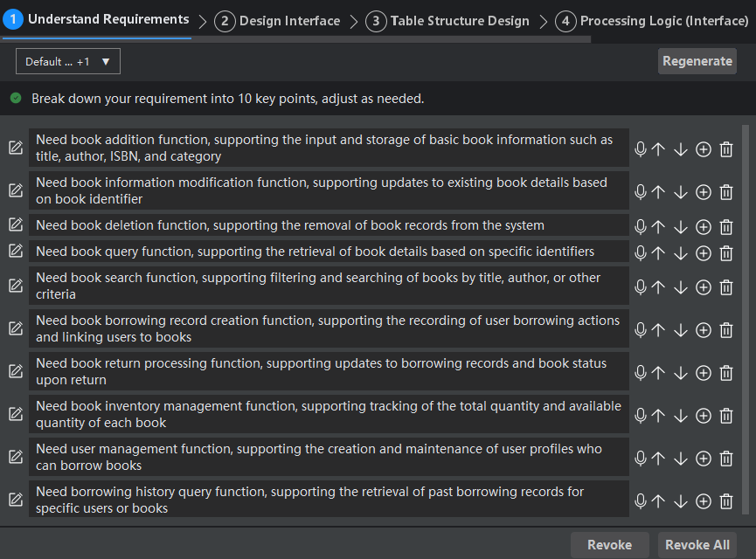Image resolution: width=756 pixels, height=559 pixels.
Task: Go to Table Structure Design step
Action: pyautogui.click(x=449, y=21)
